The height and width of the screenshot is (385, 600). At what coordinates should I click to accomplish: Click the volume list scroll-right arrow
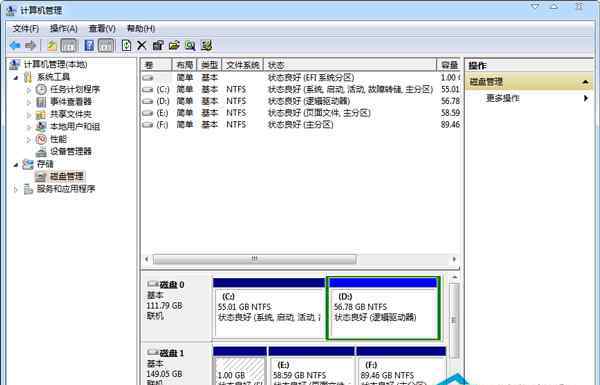454,259
